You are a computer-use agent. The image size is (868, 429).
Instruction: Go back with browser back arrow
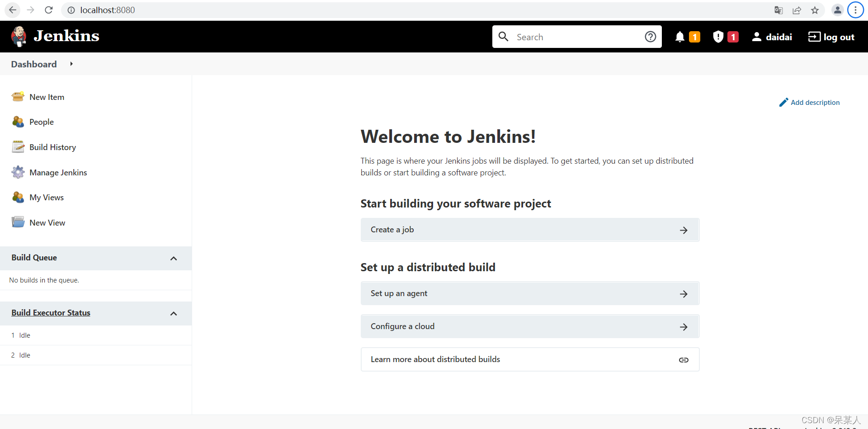click(x=13, y=10)
